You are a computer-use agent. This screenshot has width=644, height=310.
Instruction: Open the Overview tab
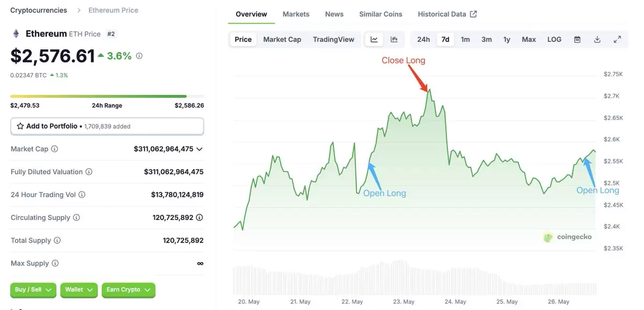[x=251, y=14]
